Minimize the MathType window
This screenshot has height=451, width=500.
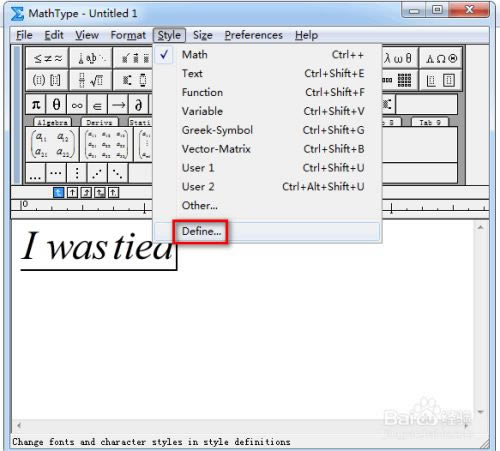pos(414,11)
